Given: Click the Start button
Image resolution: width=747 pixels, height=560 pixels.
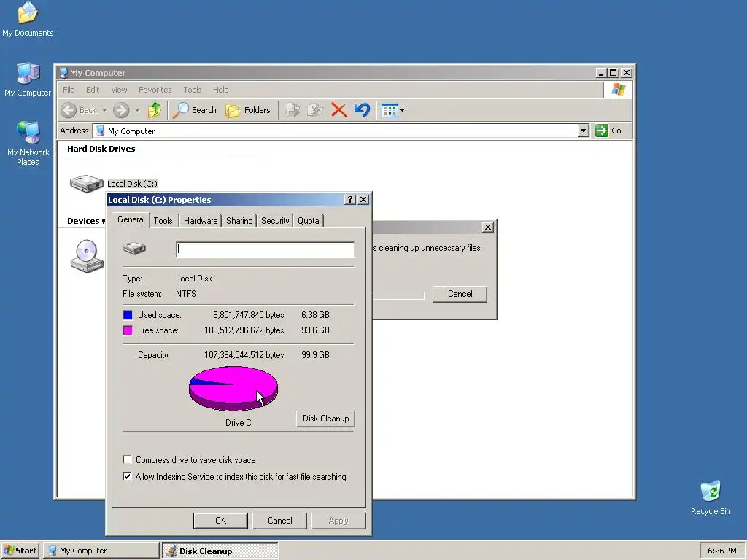Looking at the screenshot, I should pos(20,551).
